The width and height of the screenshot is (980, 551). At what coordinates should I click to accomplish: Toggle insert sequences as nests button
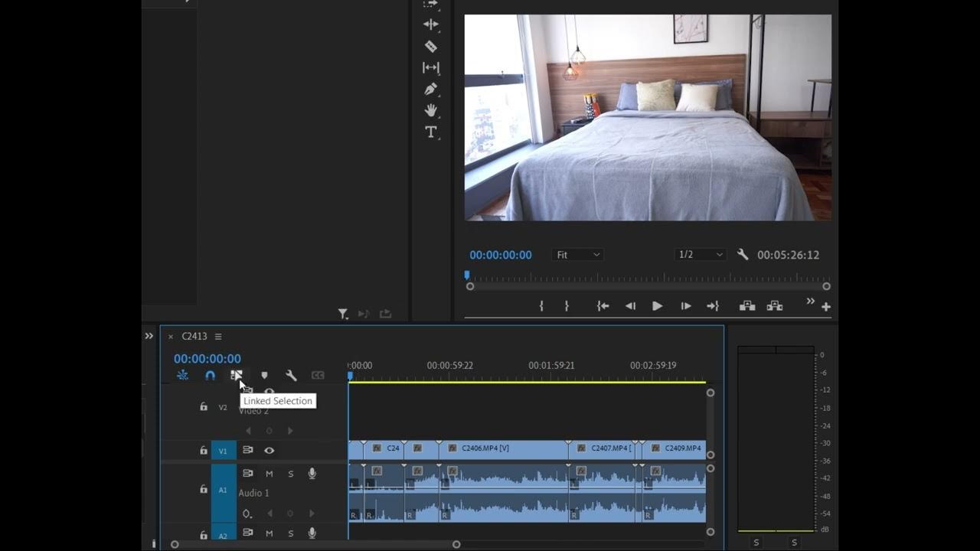pos(182,375)
